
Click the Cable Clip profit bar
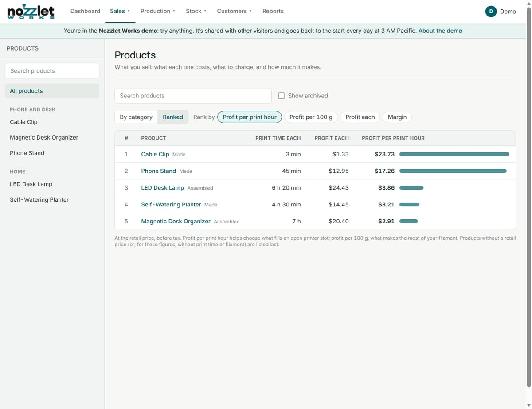click(x=454, y=154)
